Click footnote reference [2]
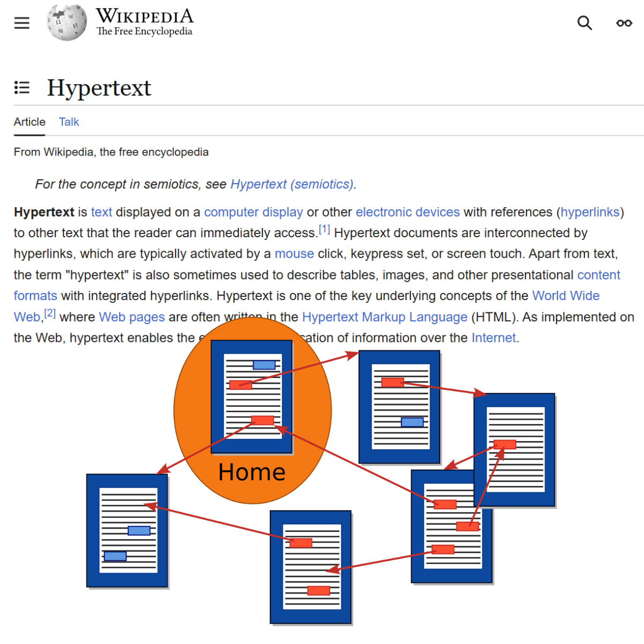644x644 pixels. [x=50, y=313]
